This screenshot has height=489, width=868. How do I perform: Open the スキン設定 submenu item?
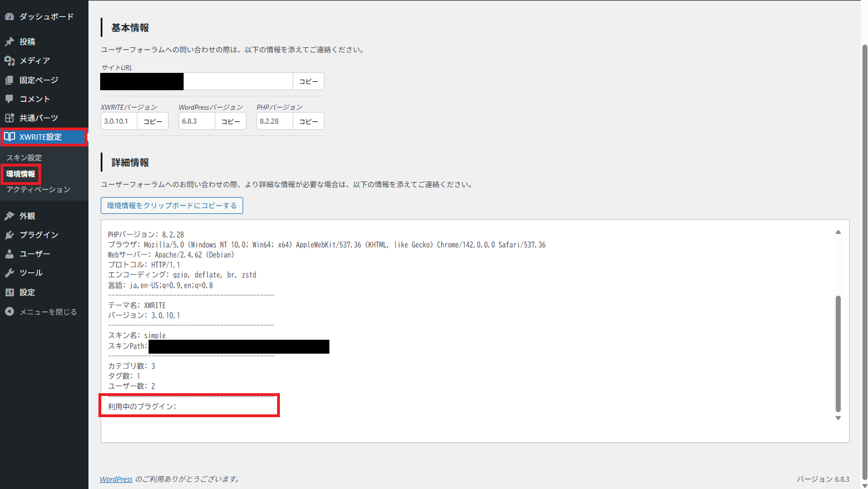coord(24,158)
